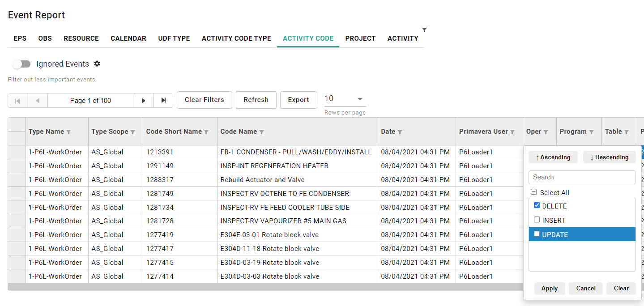Screen dimensions: 644x306
Task: Uncheck the DELETE filter checkbox
Action: (x=537, y=206)
